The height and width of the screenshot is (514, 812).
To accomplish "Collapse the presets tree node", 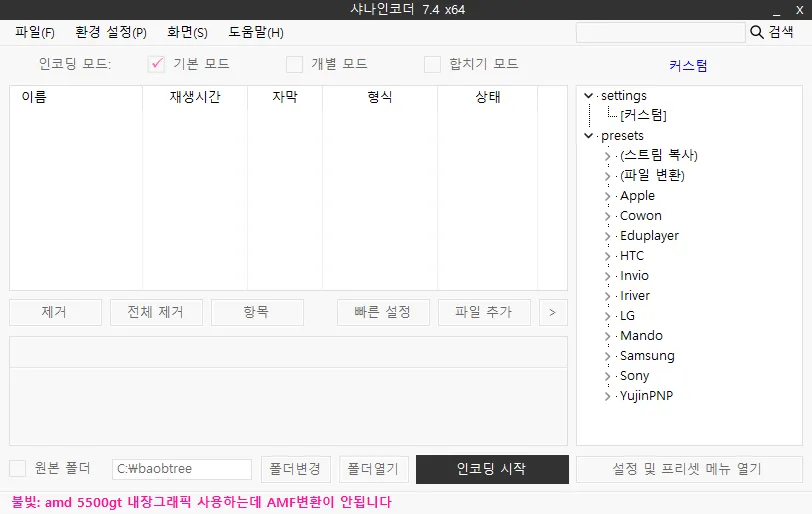I will pos(588,136).
